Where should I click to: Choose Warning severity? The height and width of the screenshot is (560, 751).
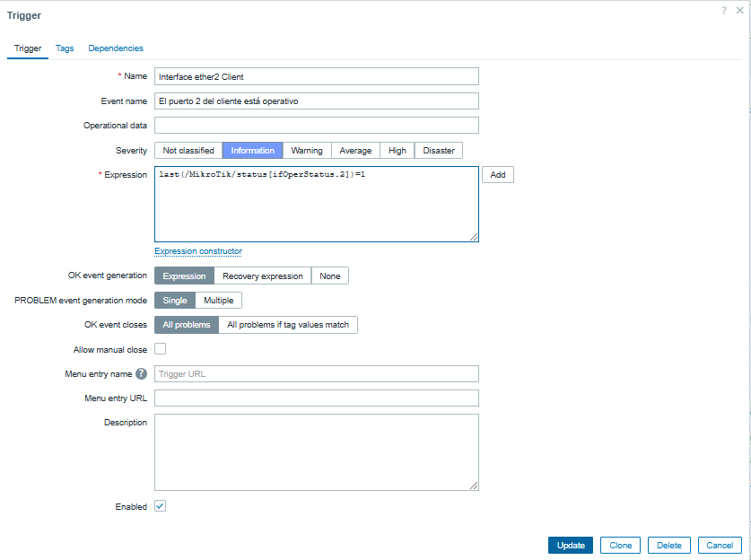click(x=307, y=151)
